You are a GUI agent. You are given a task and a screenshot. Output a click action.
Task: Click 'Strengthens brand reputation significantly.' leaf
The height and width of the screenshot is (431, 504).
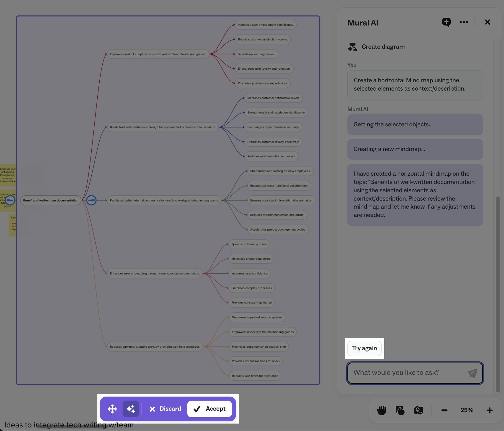pyautogui.click(x=276, y=113)
